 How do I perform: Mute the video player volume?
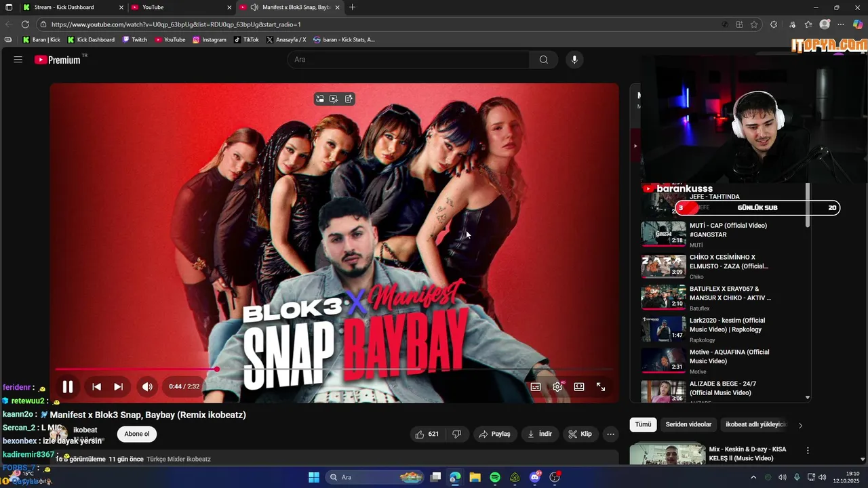point(147,387)
